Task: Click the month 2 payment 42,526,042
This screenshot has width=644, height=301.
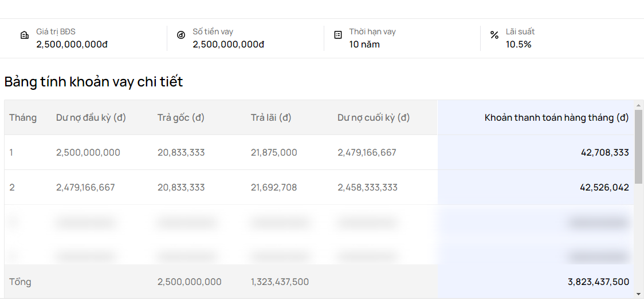Action: (604, 188)
